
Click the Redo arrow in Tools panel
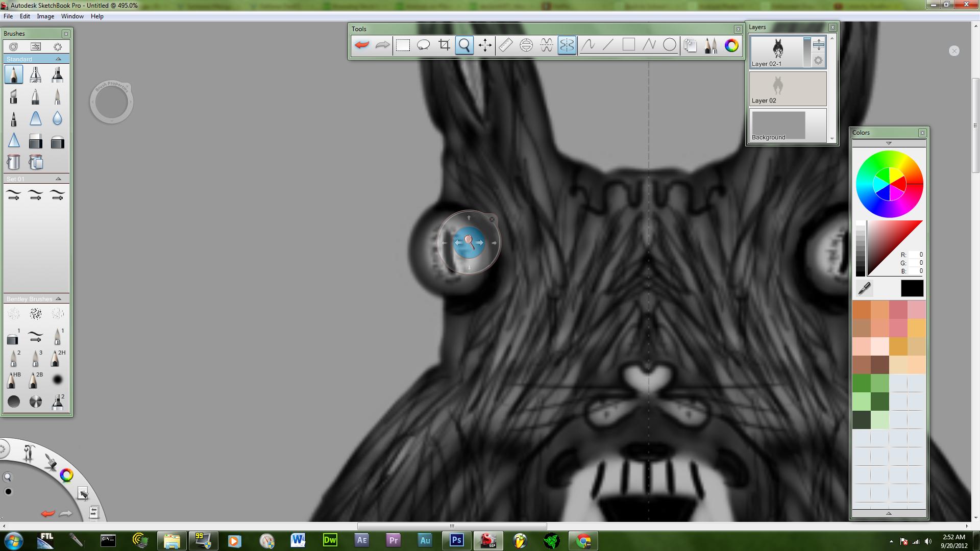click(x=382, y=45)
